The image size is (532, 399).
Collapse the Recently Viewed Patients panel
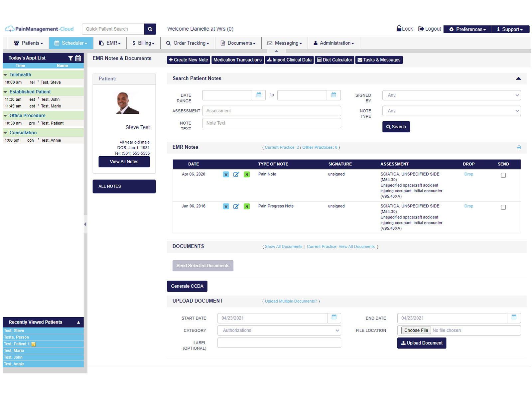point(78,322)
